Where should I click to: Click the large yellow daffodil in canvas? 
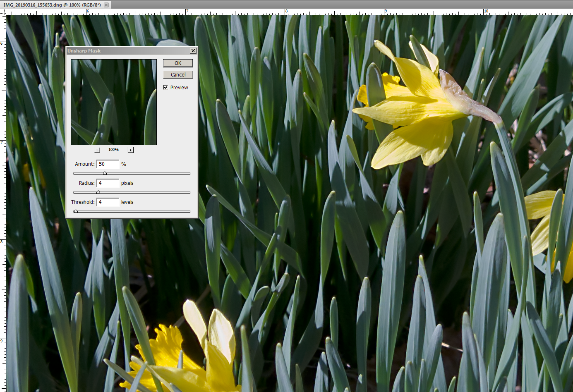pyautogui.click(x=418, y=112)
